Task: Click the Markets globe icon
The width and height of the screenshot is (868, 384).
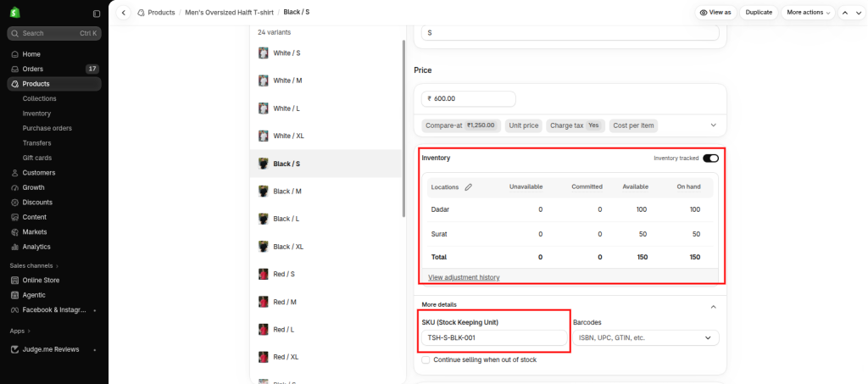Action: 15,231
